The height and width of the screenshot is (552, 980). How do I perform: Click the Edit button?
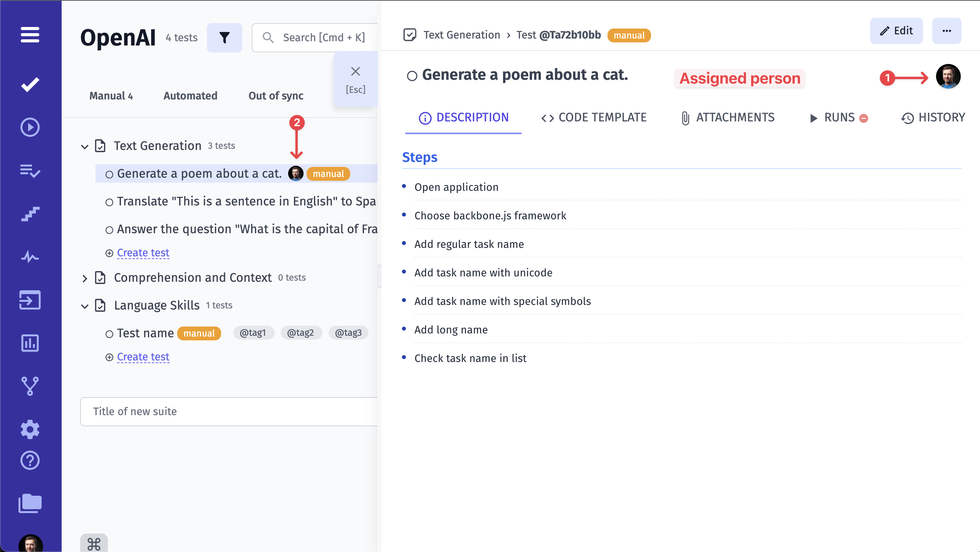click(896, 31)
